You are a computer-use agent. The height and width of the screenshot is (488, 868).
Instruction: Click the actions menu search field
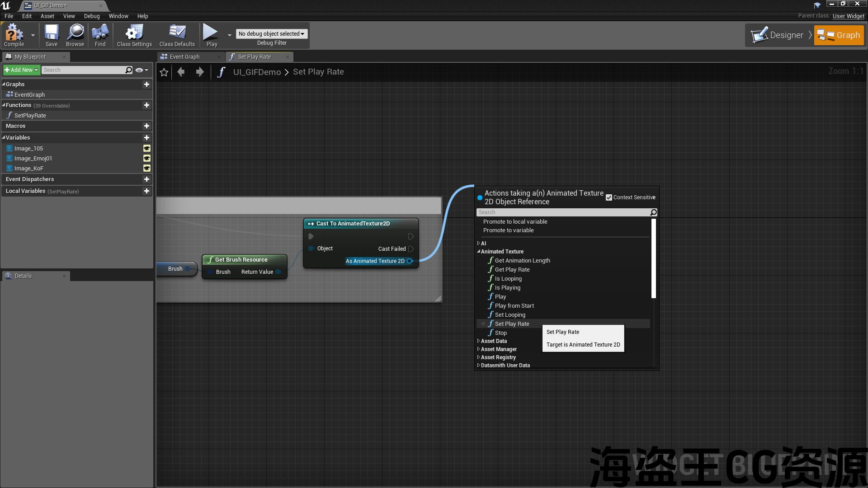(563, 212)
